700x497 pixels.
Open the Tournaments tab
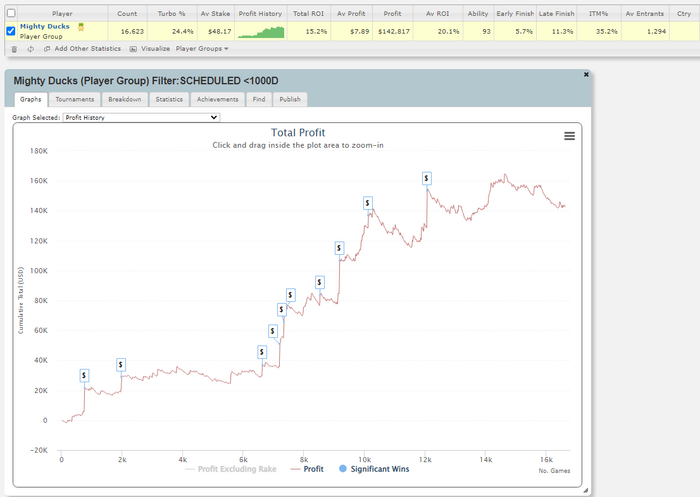point(75,99)
